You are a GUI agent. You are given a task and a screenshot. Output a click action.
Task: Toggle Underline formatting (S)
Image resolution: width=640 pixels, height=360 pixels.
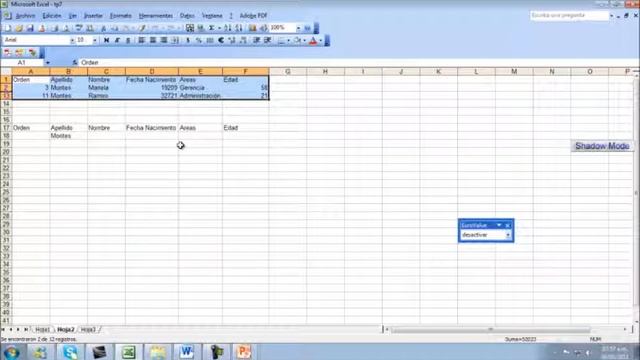[x=128, y=40]
